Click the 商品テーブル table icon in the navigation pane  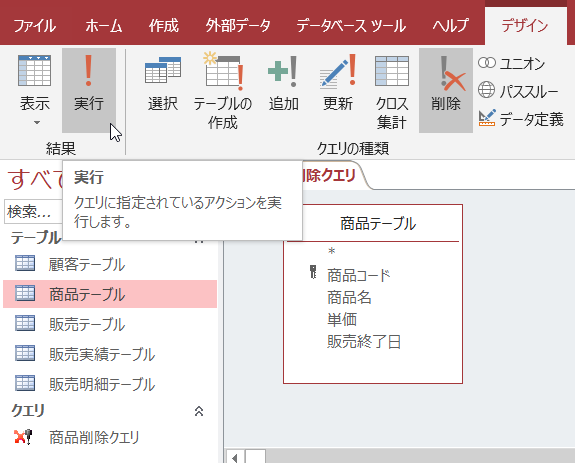pos(25,293)
